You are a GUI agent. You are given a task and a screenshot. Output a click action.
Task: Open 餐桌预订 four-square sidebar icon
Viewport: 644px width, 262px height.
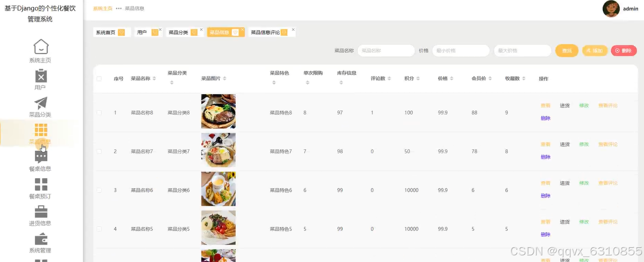(x=41, y=184)
